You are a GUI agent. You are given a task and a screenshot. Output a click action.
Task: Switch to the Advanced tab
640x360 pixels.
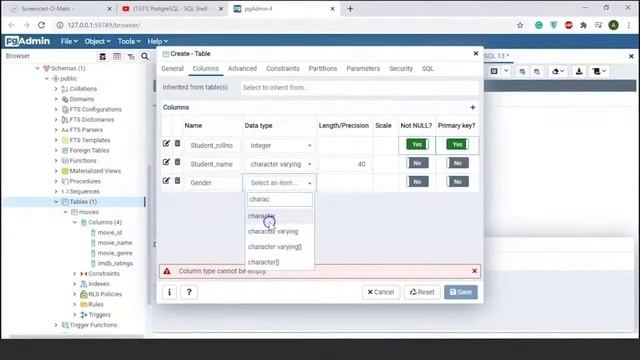click(x=242, y=69)
